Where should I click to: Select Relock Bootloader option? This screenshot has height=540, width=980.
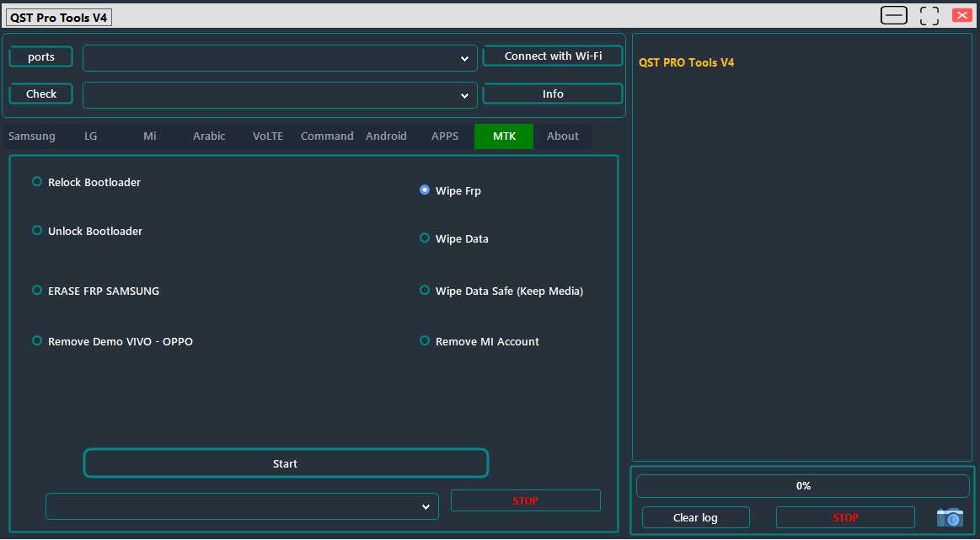coord(36,181)
